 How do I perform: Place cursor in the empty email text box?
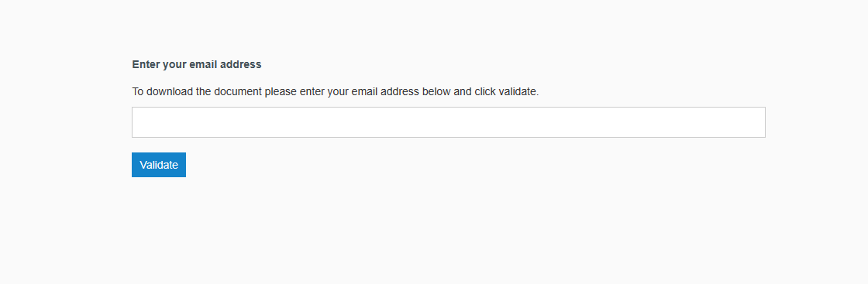point(449,122)
